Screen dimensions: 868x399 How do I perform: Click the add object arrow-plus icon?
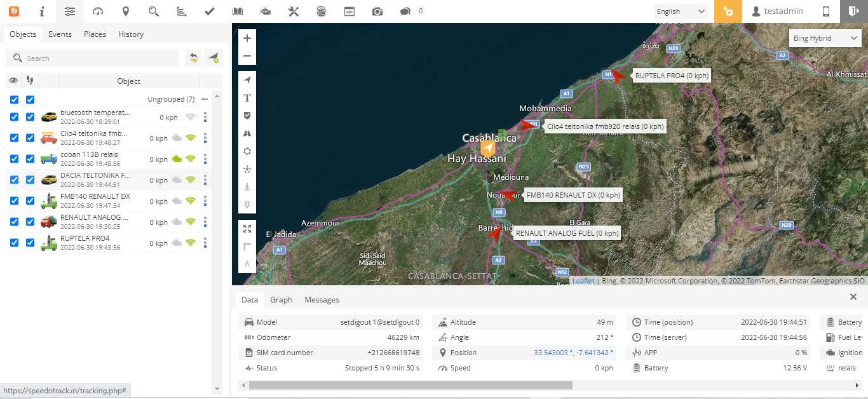213,58
